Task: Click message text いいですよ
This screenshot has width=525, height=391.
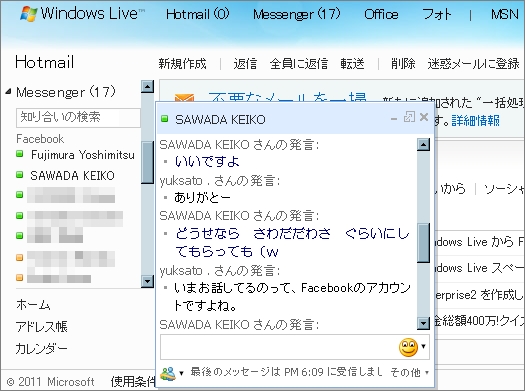Action: coord(207,162)
